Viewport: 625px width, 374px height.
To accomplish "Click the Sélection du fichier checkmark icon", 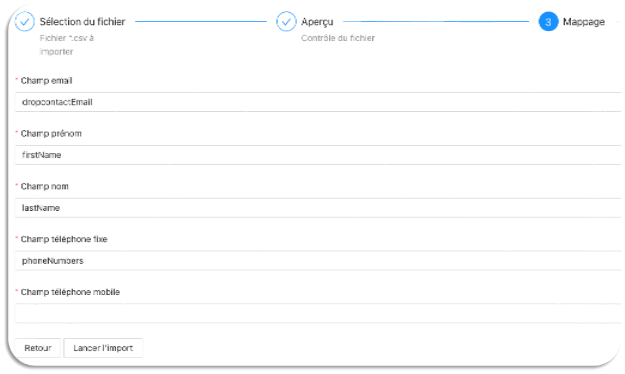I will pos(24,22).
